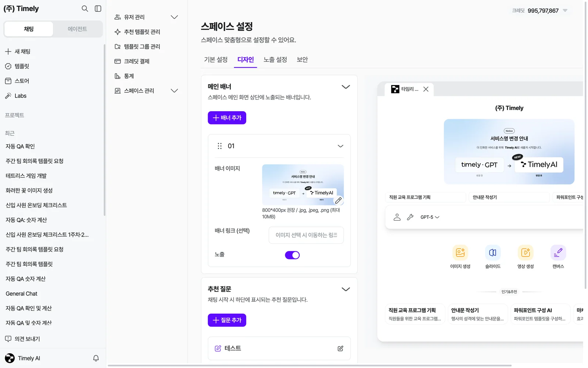Viewport: 588px width, 368px height.
Task: Click the 질문 추가 button
Action: 227,320
